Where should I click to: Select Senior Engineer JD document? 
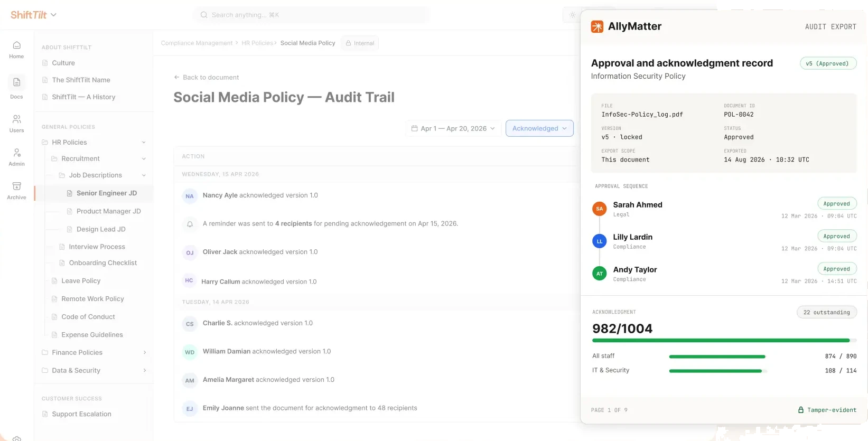pyautogui.click(x=107, y=193)
